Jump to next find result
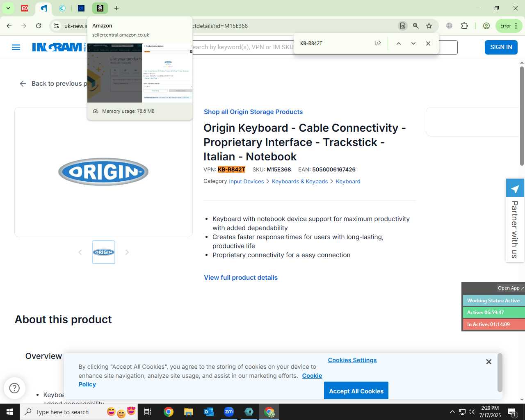The image size is (525, 420). click(413, 43)
